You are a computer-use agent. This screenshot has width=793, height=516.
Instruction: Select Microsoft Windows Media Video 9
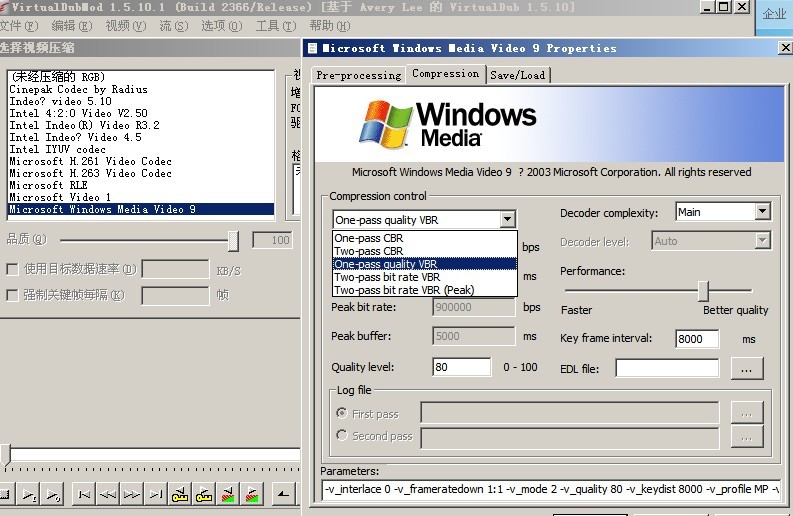pyautogui.click(x=141, y=209)
